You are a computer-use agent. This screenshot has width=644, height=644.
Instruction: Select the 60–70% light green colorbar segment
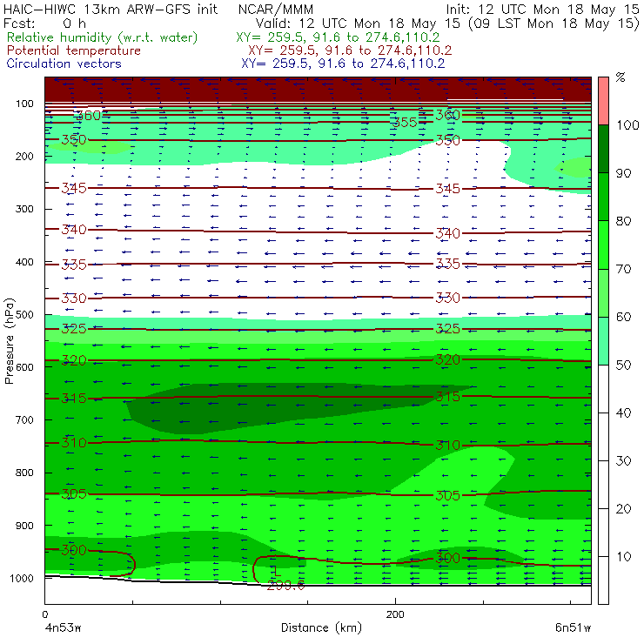(603, 292)
